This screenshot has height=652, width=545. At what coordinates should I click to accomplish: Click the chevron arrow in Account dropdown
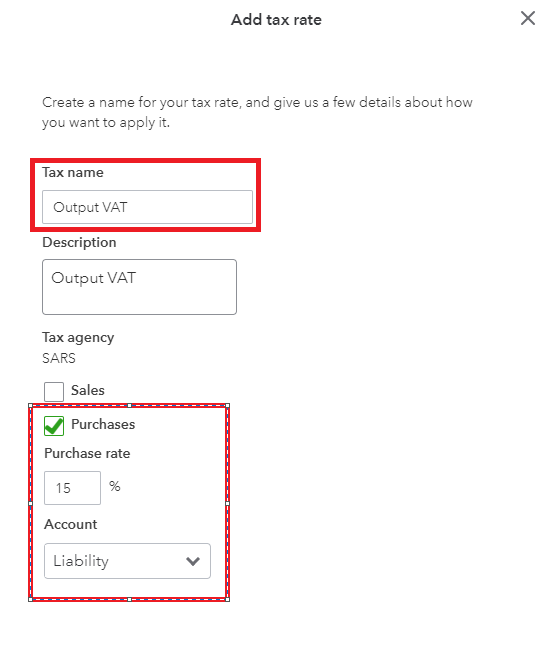pyautogui.click(x=193, y=561)
